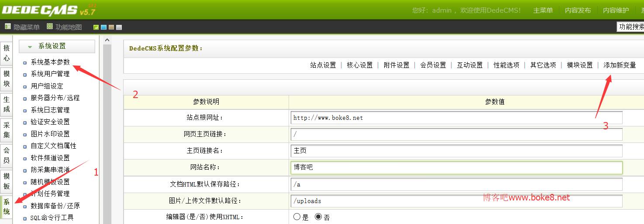This screenshot has width=644, height=224.
Task: Click the 隐藏菜单 hide menu icon
Action: coord(7,27)
